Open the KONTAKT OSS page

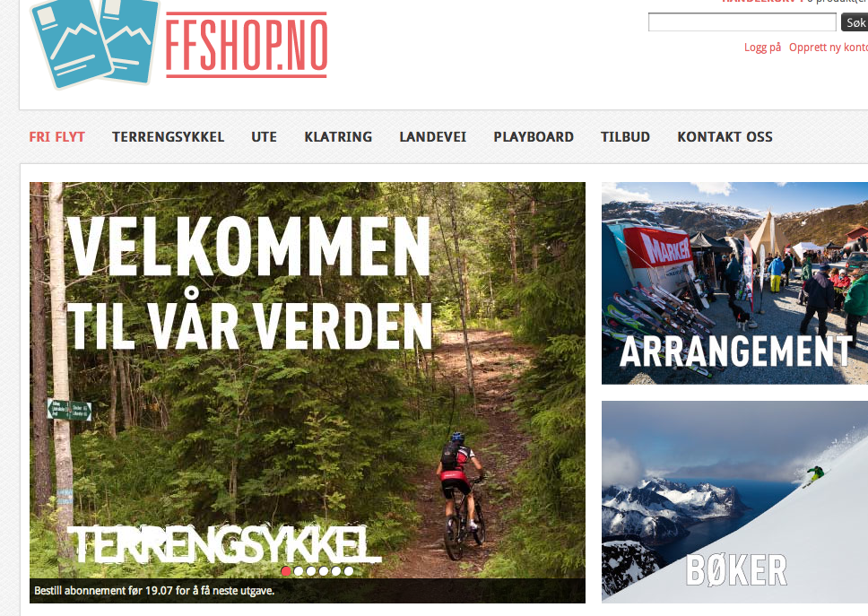tap(725, 136)
